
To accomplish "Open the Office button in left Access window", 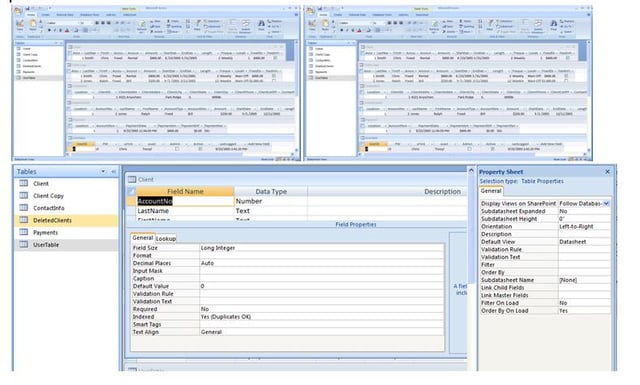I will coord(18,11).
